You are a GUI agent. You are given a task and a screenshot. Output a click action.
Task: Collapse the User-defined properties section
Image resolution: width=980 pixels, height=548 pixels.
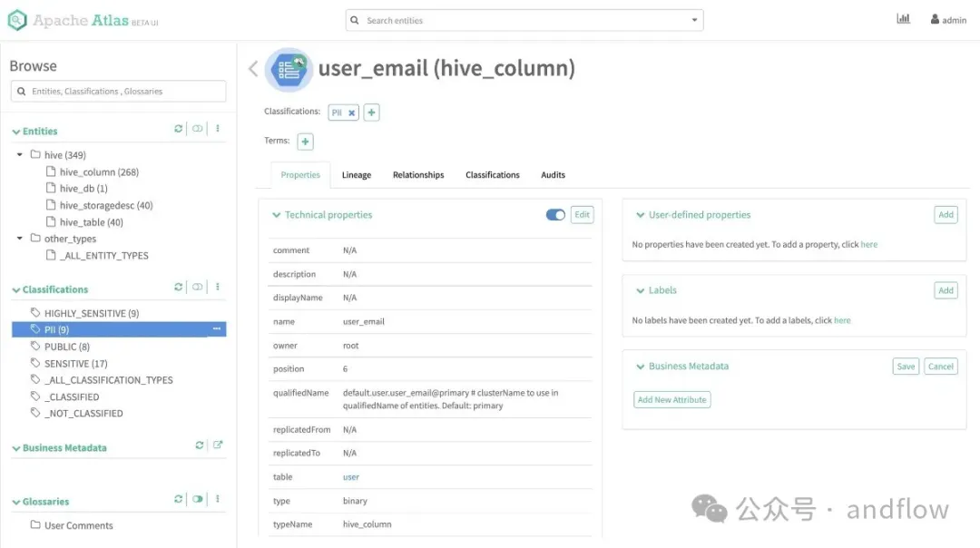pos(639,215)
